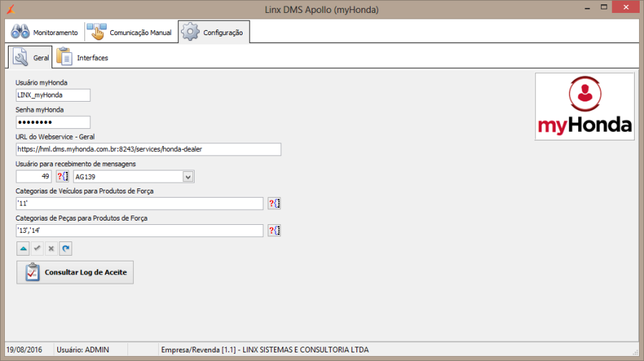
Task: Click the checkmark confirm icon
Action: [x=37, y=249]
